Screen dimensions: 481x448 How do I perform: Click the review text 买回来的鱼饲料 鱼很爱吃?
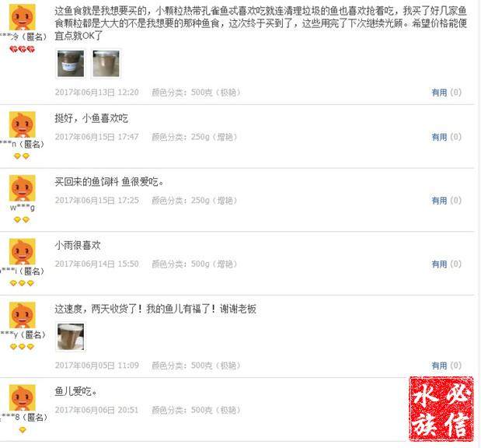click(110, 182)
